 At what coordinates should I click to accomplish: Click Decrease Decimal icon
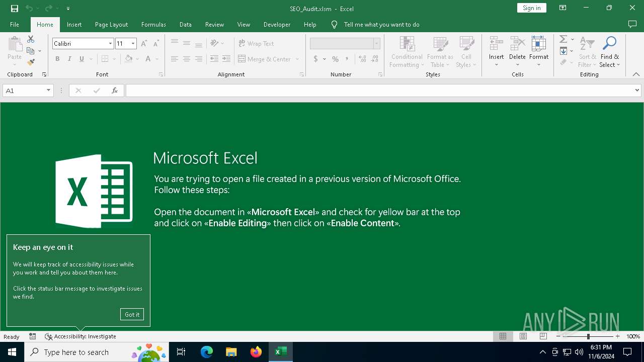[375, 59]
